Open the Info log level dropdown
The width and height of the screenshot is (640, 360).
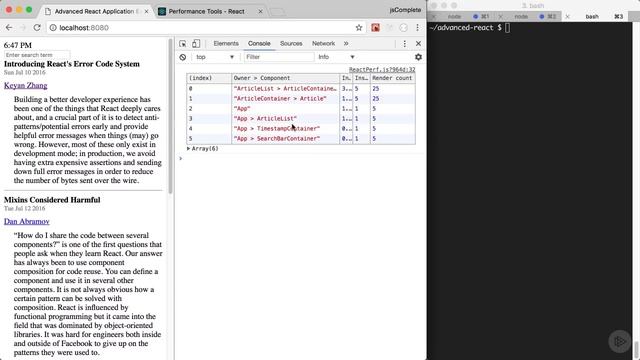click(336, 57)
